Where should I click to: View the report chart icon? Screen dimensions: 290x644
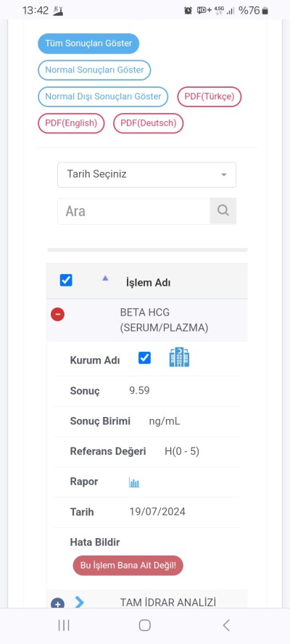point(134,482)
